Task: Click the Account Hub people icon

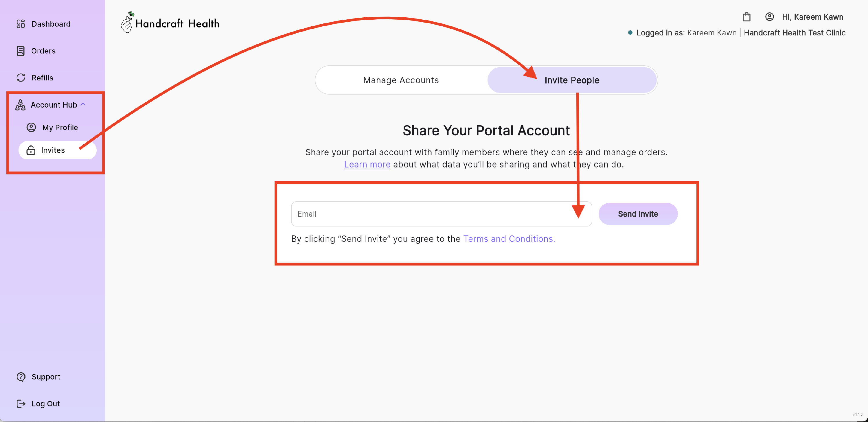Action: point(20,105)
